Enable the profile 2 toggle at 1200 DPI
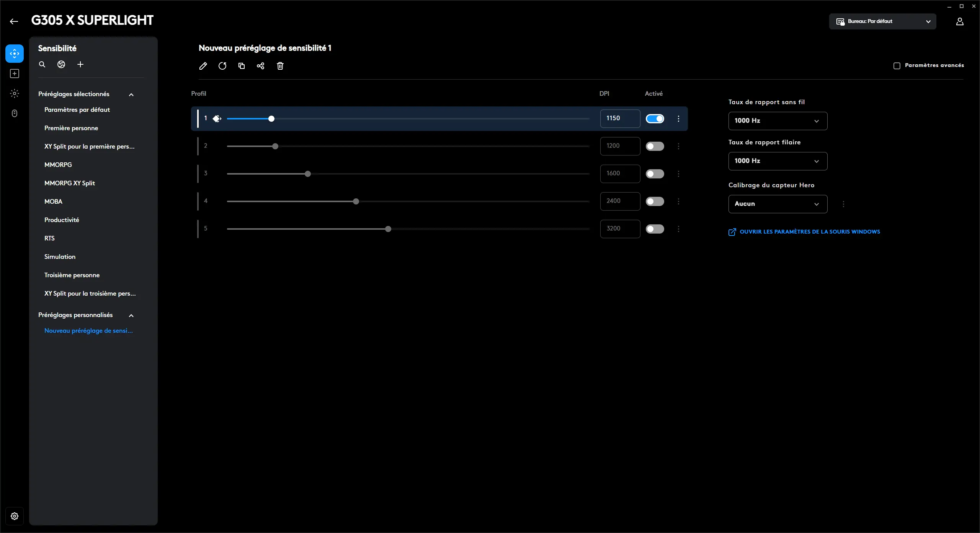Screen dimensions: 980x533 pyautogui.click(x=655, y=146)
